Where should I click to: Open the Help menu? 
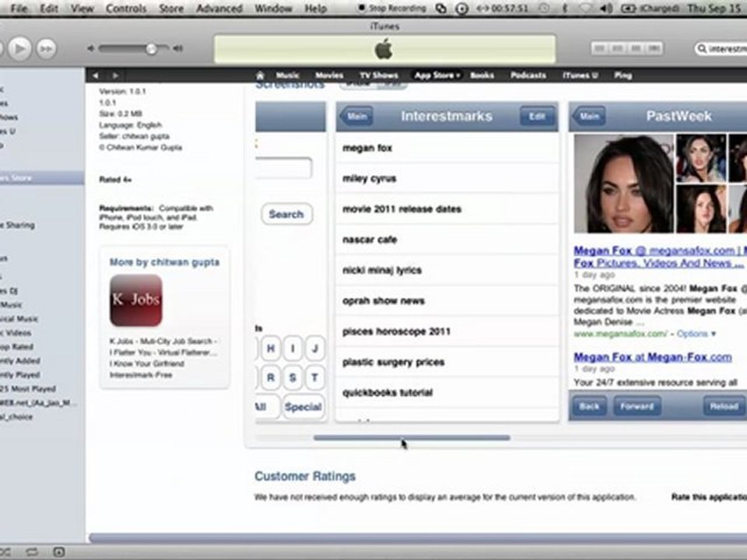tap(315, 8)
